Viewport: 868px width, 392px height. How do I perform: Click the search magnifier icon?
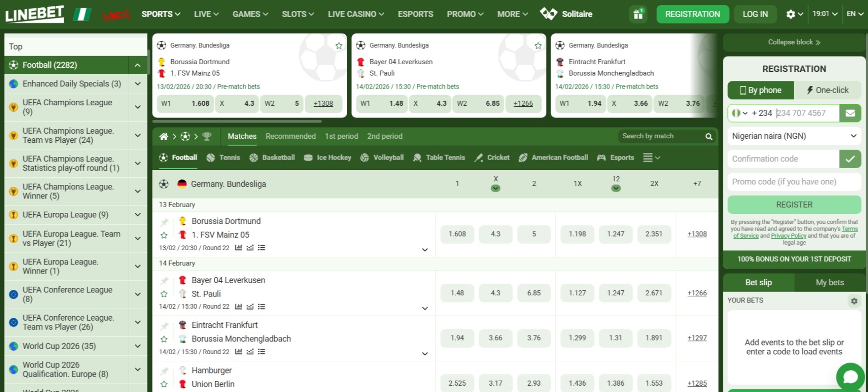coord(708,137)
